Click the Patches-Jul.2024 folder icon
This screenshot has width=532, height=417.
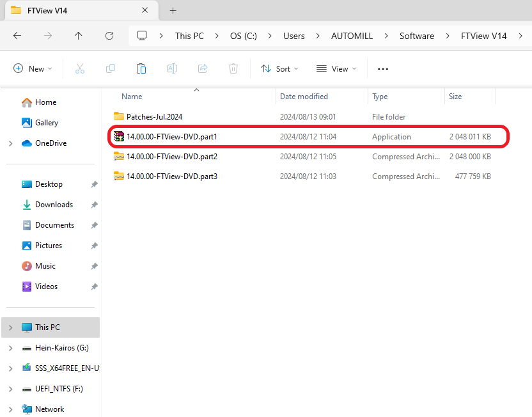[x=119, y=116]
